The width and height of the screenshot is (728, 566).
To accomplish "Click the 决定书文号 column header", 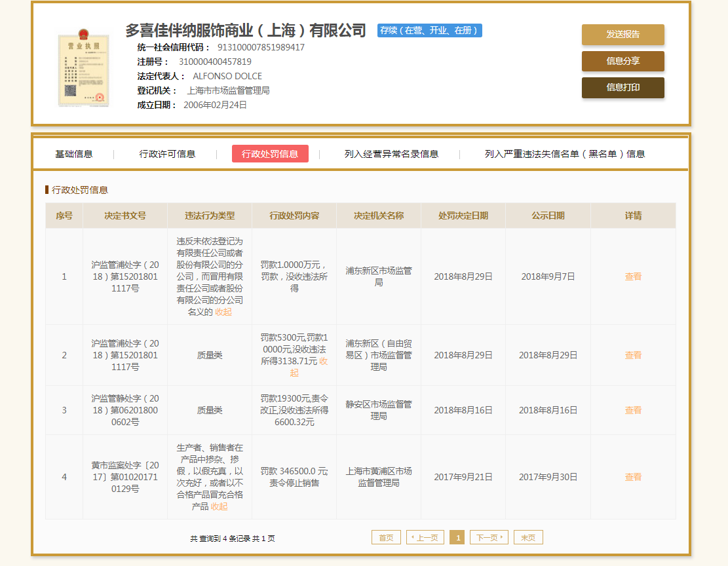I will 125,216.
